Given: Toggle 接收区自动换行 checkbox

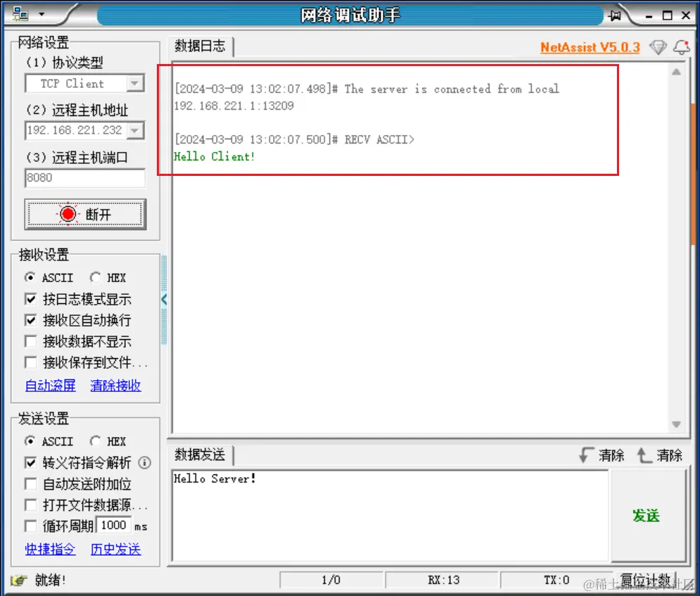Looking at the screenshot, I should (30, 320).
